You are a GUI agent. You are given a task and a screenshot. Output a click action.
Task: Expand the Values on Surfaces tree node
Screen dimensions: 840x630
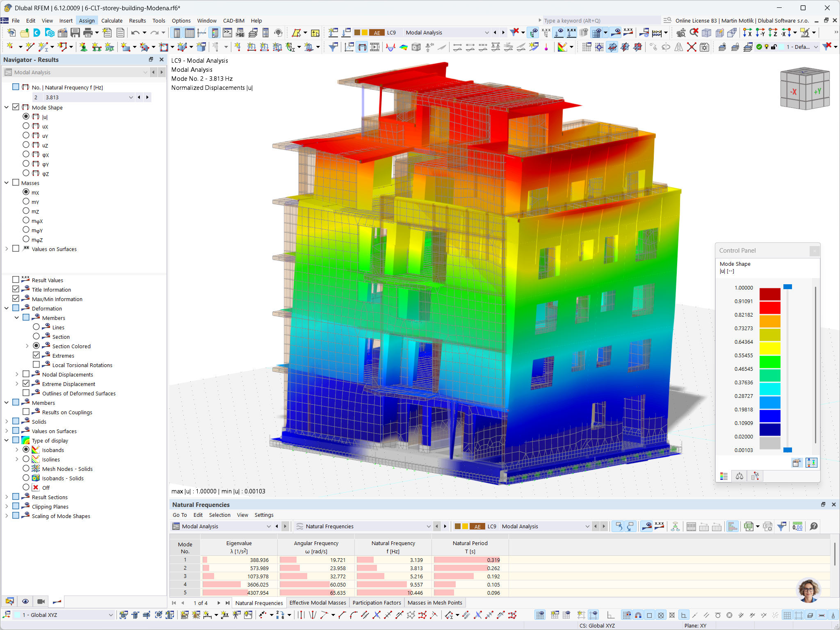click(7, 249)
